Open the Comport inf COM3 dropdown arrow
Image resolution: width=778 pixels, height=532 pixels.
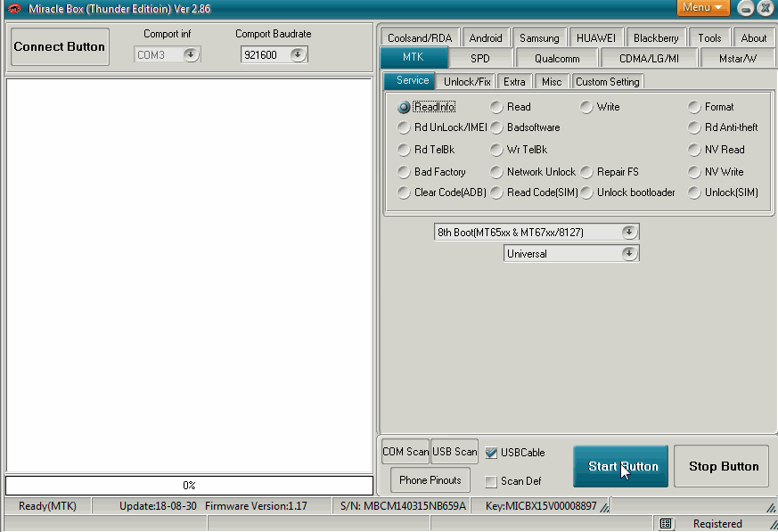tap(191, 54)
